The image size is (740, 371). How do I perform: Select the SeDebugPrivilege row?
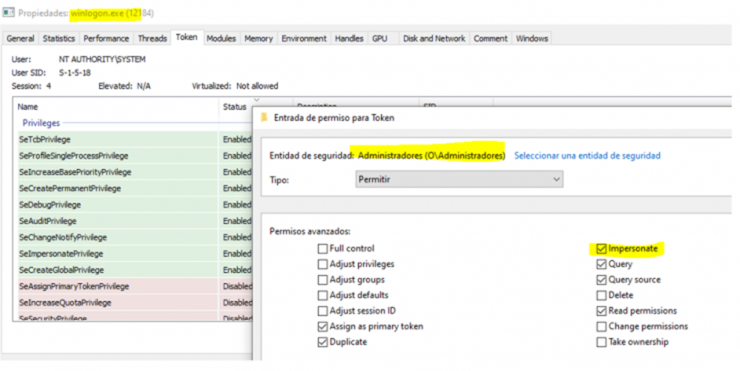[117, 205]
